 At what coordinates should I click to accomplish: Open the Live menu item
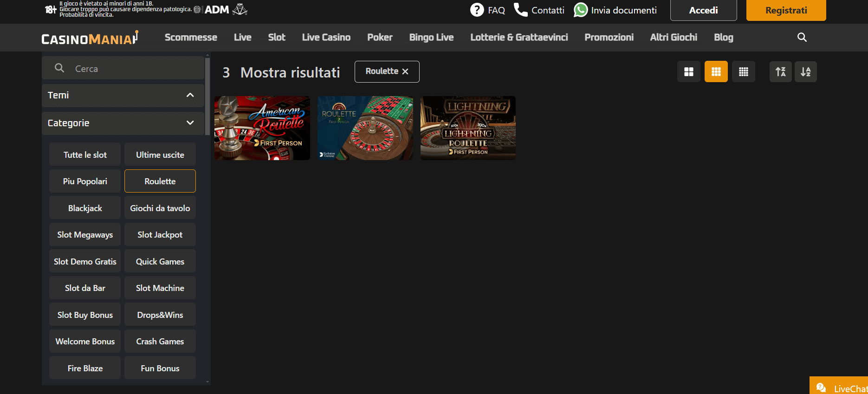242,37
